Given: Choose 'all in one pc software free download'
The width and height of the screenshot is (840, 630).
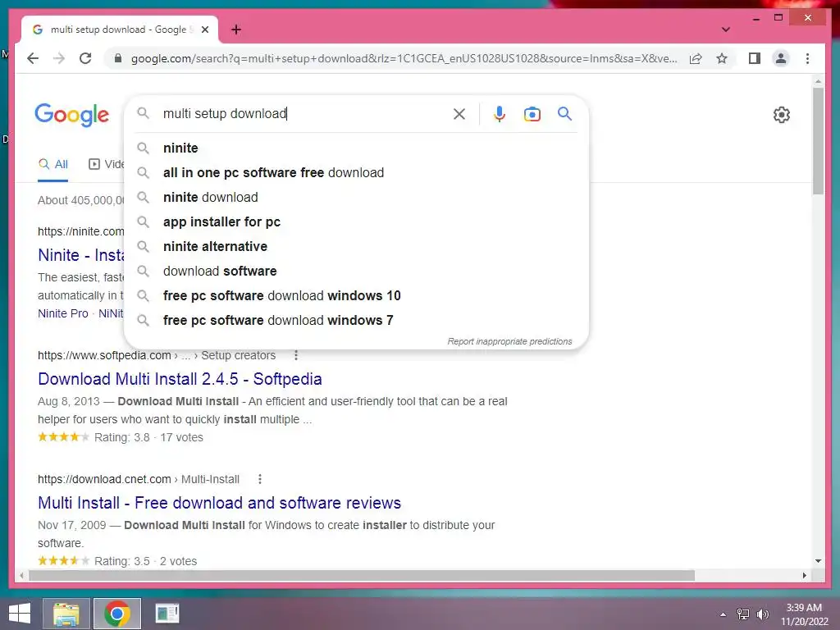Looking at the screenshot, I should point(356,172).
